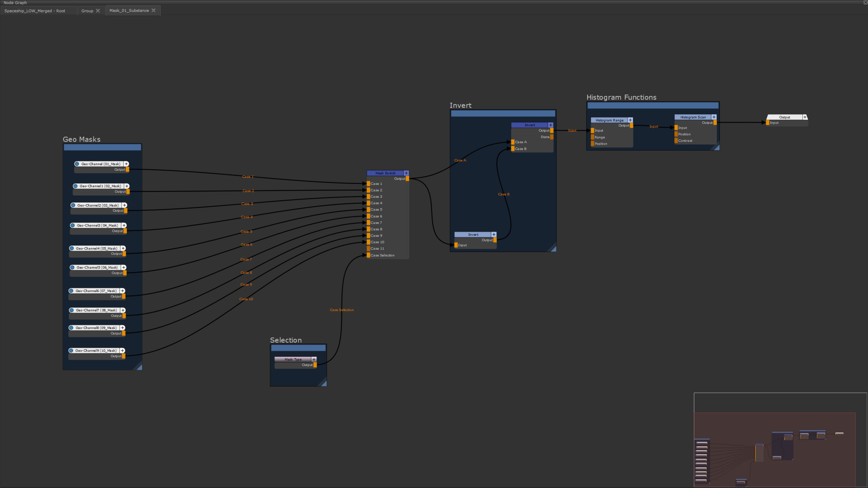Expand Geo-Channel5 (06_Mask) node with plus
Viewport: 868px width, 488px height.
point(124,268)
